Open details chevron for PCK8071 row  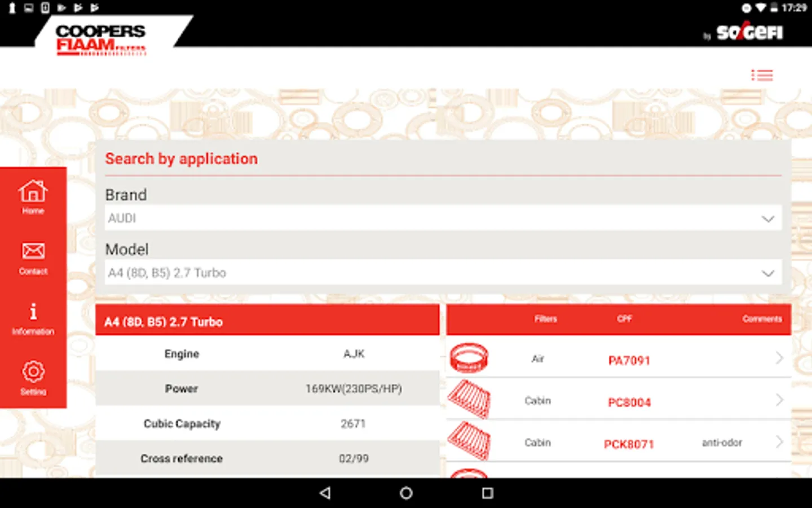(x=779, y=441)
